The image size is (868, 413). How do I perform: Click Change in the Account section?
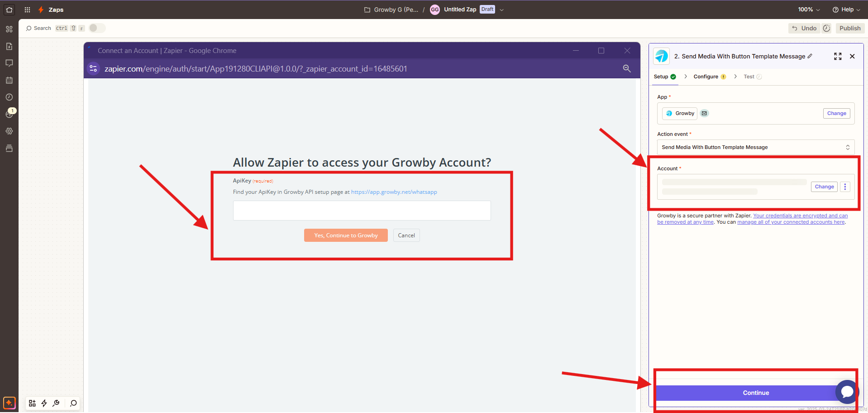click(x=824, y=187)
